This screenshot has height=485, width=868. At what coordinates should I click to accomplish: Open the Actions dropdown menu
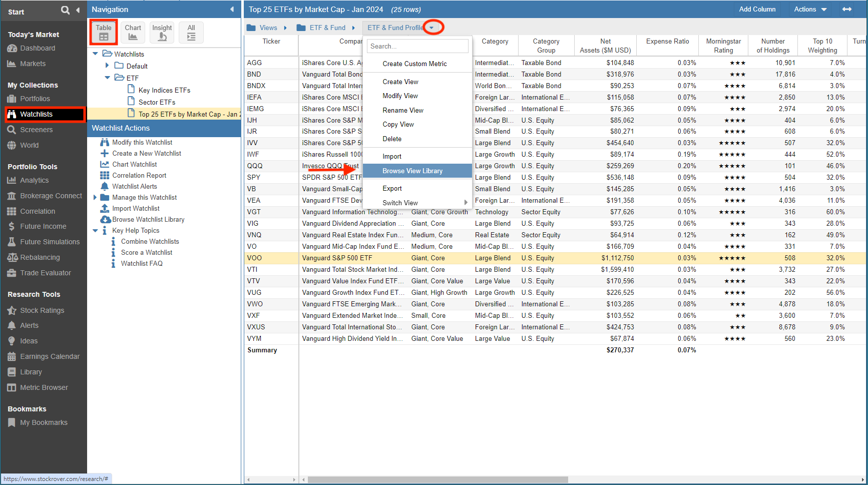click(810, 10)
